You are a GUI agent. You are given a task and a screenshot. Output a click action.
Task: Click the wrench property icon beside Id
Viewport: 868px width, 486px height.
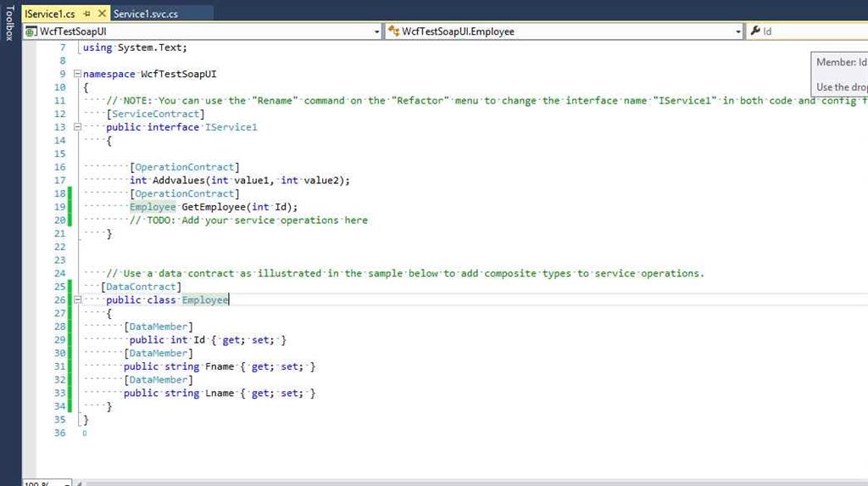point(755,31)
